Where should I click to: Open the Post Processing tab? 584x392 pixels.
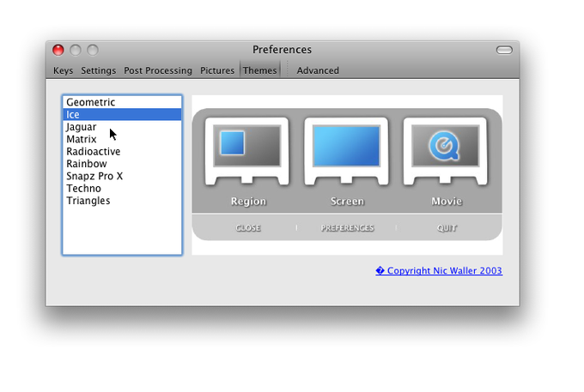coord(158,70)
